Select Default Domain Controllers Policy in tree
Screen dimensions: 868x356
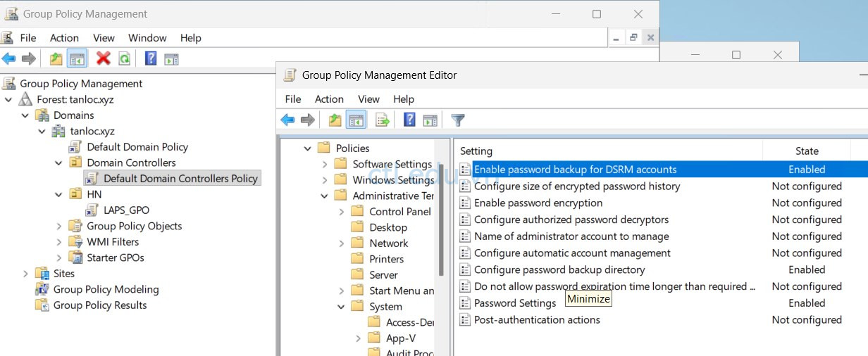pyautogui.click(x=180, y=179)
